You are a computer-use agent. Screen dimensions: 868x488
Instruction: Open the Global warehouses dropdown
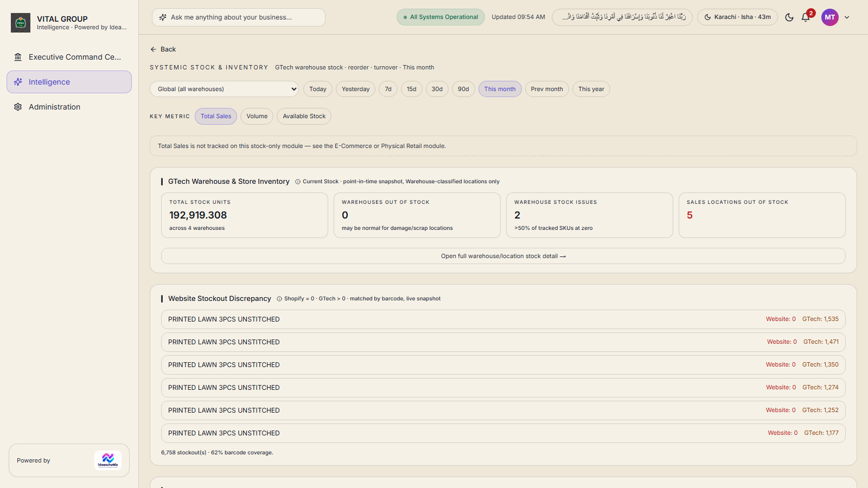[x=224, y=89]
